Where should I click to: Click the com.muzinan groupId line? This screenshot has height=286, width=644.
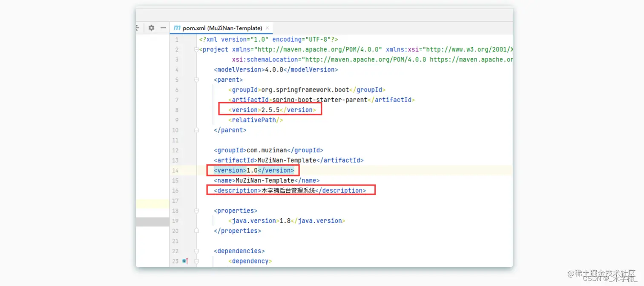point(268,150)
